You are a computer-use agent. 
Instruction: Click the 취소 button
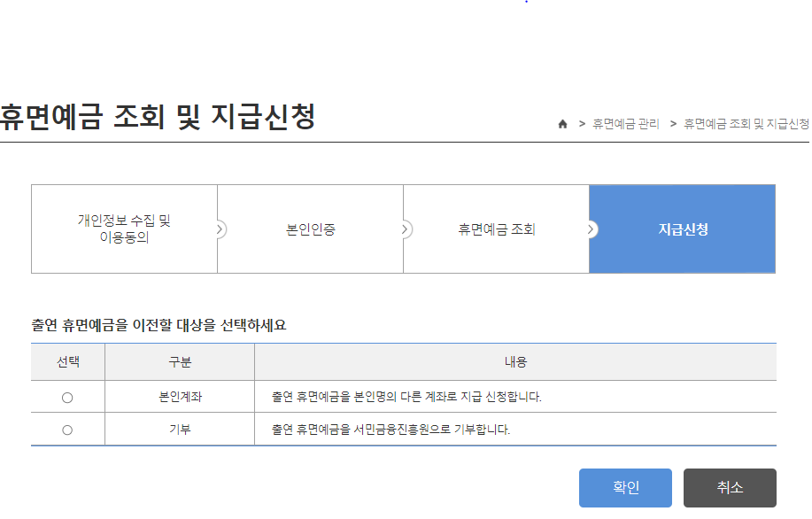(x=730, y=488)
